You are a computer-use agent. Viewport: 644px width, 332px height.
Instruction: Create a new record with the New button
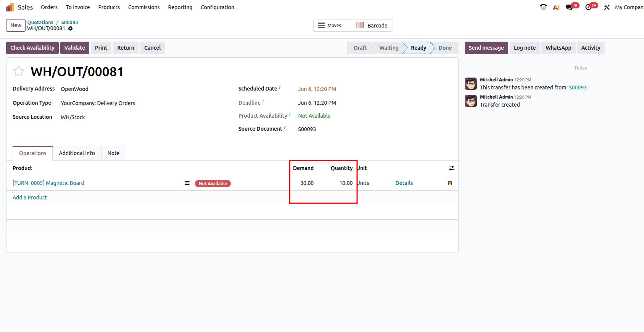[16, 25]
